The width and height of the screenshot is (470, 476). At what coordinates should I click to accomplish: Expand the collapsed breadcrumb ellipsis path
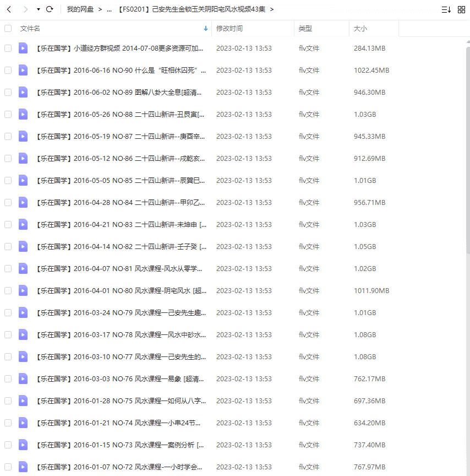[x=109, y=9]
